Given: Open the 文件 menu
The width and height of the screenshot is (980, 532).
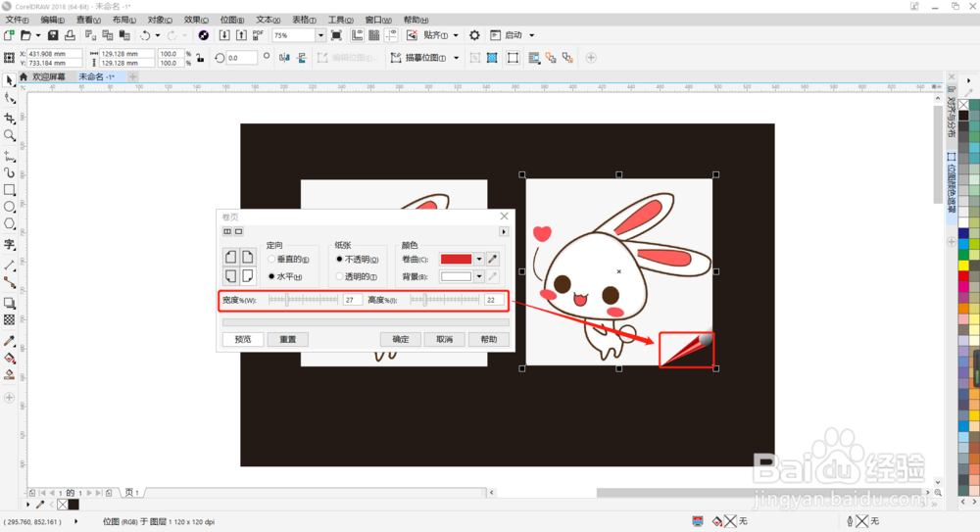Looking at the screenshot, I should [x=17, y=20].
